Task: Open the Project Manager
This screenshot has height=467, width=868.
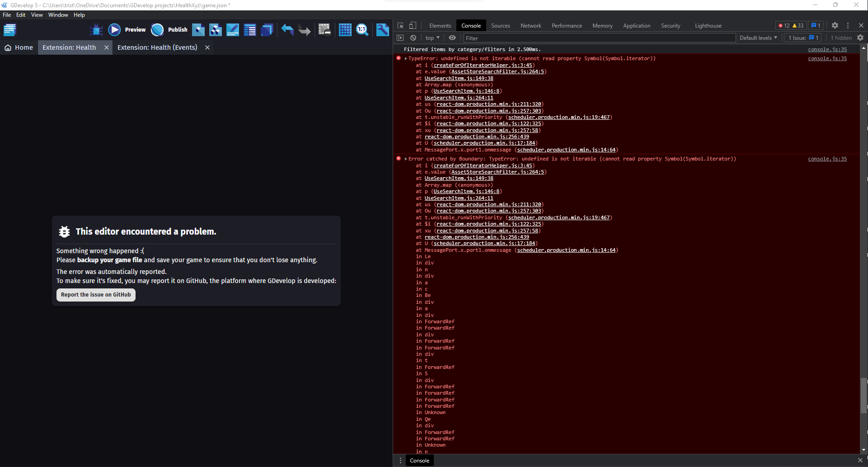Action: 10,30
